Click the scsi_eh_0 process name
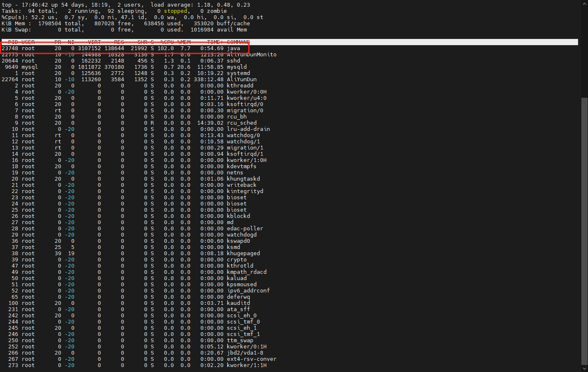Screen dimensions: 588x372 (x=242, y=316)
